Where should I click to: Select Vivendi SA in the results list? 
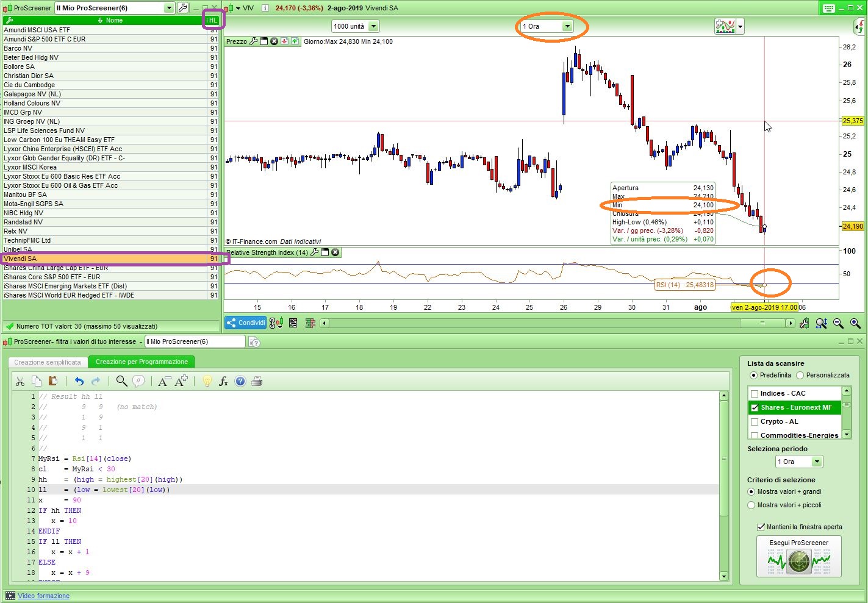click(110, 259)
